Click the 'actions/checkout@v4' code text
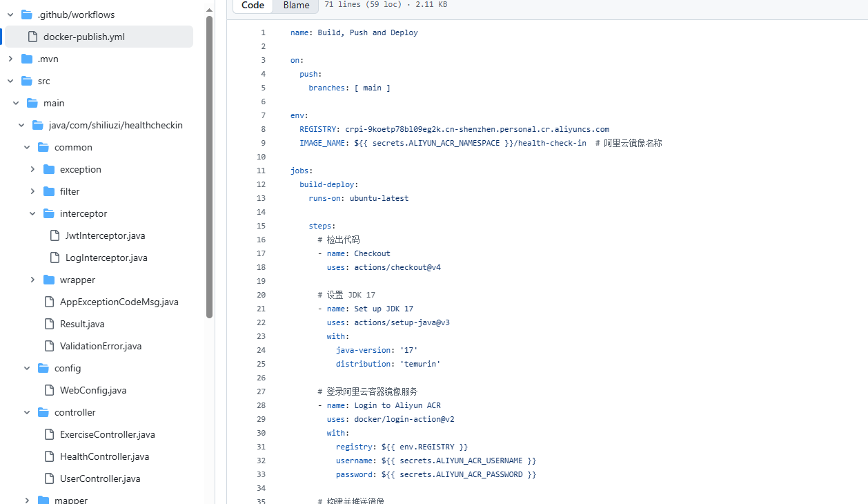Screen dimensions: 868x504 pos(397,267)
